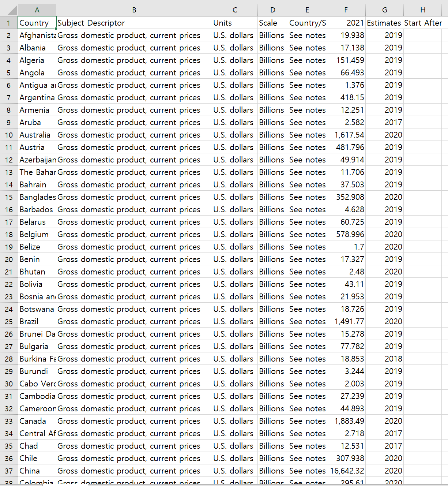Image resolution: width=448 pixels, height=486 pixels.
Task: Click column F header
Action: tap(346, 10)
